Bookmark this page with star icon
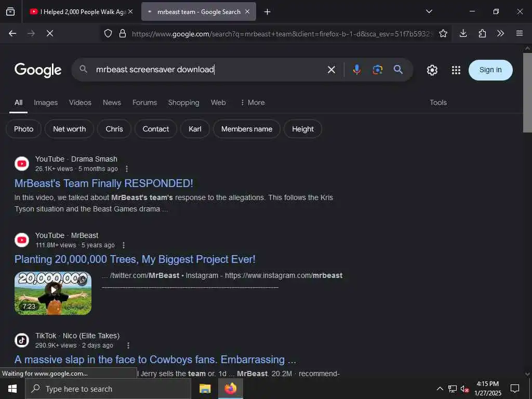 pyautogui.click(x=443, y=33)
